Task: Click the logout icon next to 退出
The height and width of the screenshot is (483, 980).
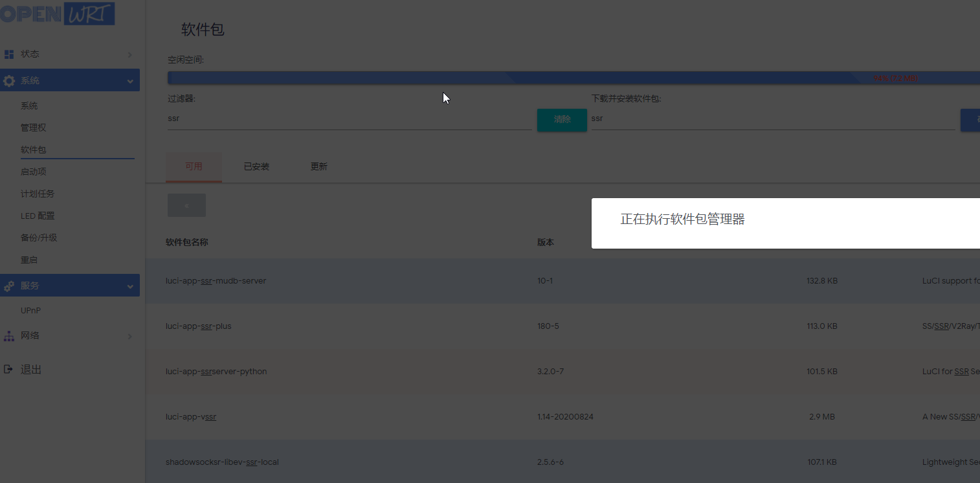Action: pyautogui.click(x=8, y=368)
